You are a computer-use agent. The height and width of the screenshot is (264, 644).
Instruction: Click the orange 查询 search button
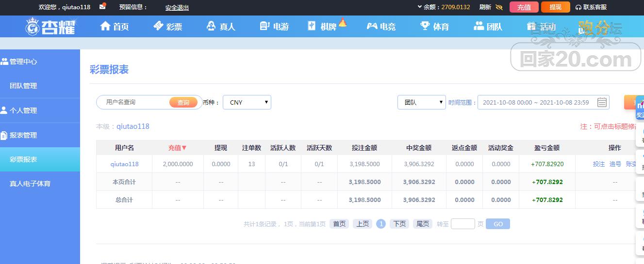(x=183, y=102)
